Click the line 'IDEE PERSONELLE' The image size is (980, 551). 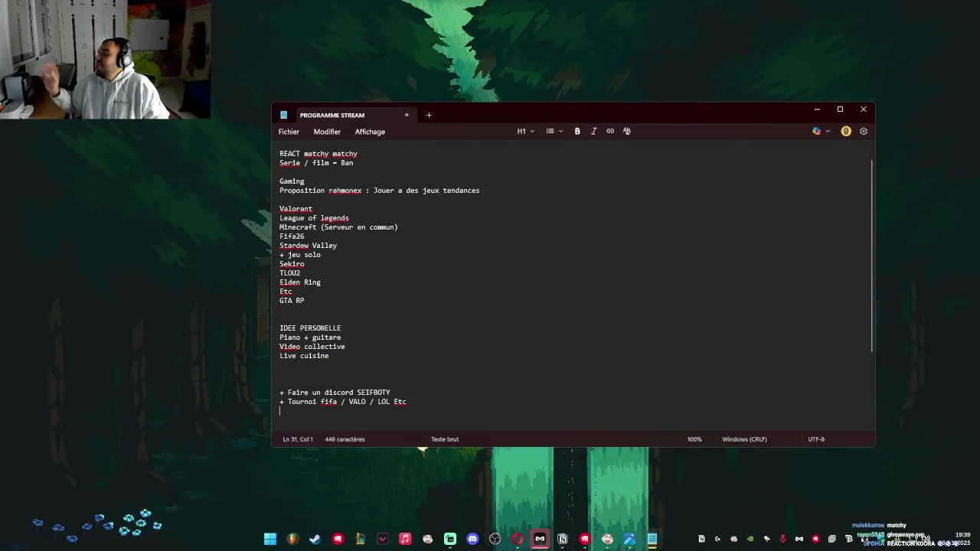pos(310,328)
